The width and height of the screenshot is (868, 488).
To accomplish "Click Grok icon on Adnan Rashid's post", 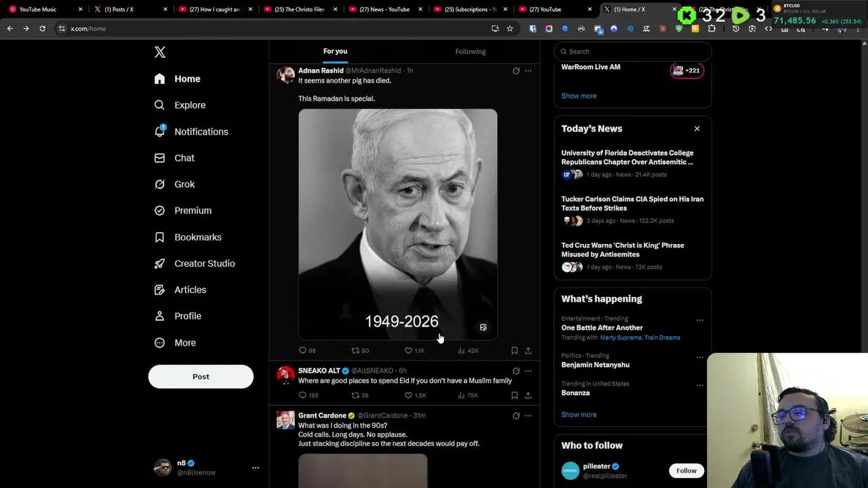I will [516, 70].
